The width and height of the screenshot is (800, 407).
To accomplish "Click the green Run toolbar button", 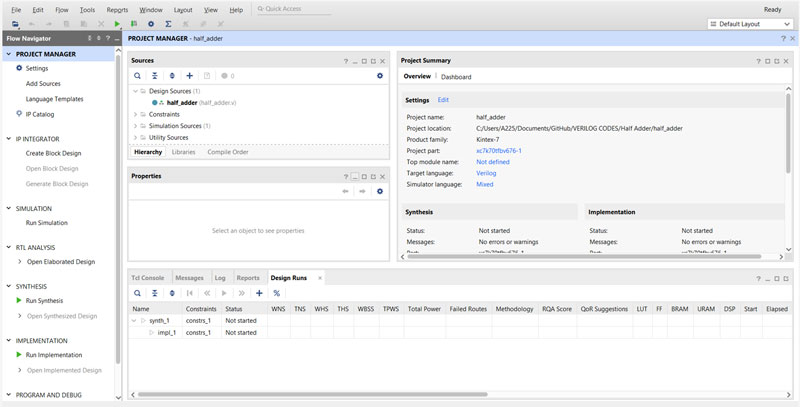I will (117, 23).
